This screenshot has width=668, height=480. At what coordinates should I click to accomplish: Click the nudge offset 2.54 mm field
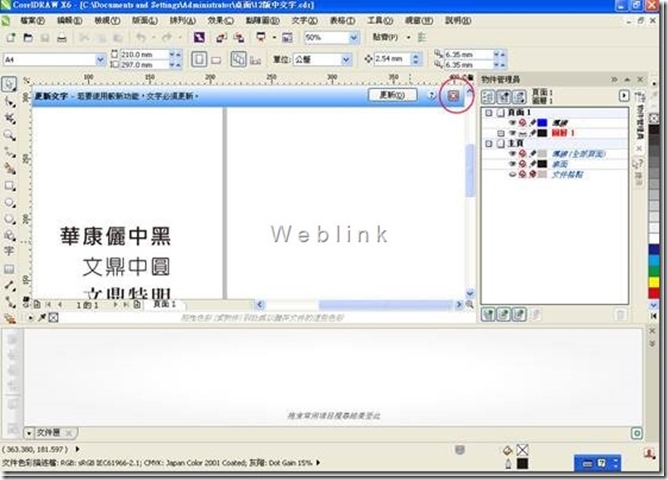[x=392, y=59]
